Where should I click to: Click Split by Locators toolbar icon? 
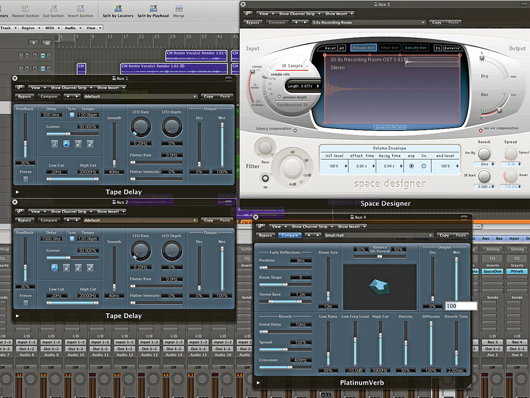click(118, 8)
